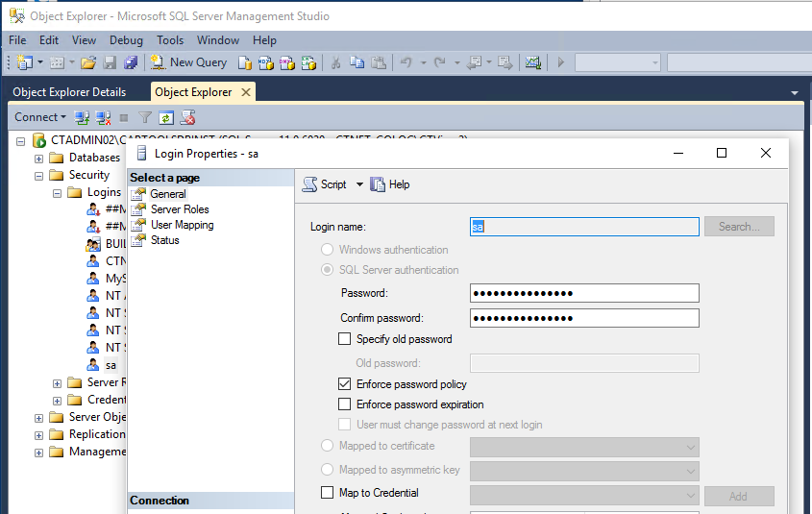This screenshot has width=812, height=514.
Task: Click the Cut scissors icon
Action: click(x=335, y=62)
